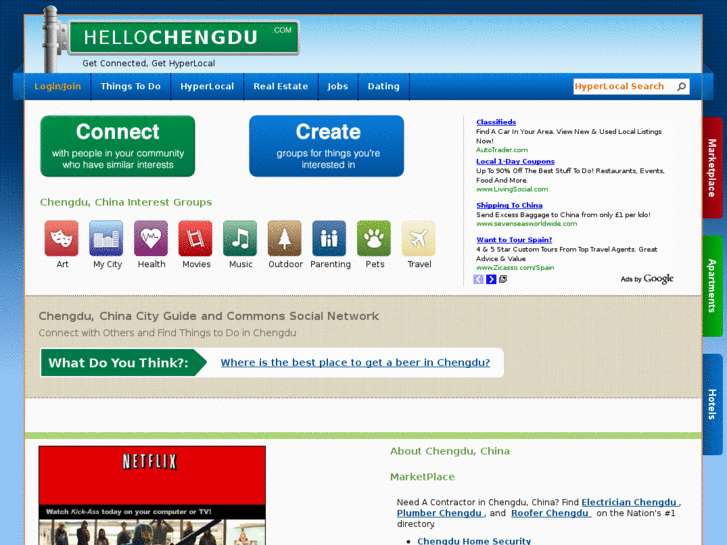This screenshot has height=545, width=727.
Task: Visit www.sevenseasworldwide.com ad URL
Action: (x=526, y=224)
